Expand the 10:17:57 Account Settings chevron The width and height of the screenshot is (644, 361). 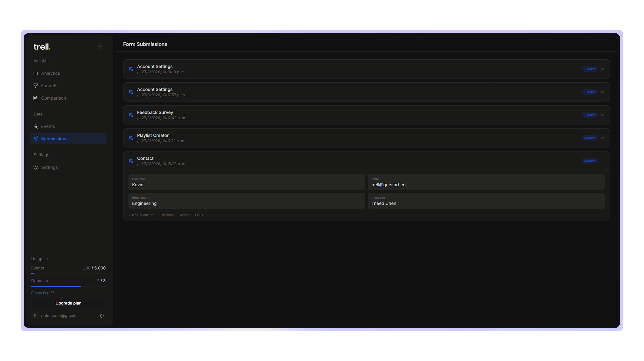602,92
